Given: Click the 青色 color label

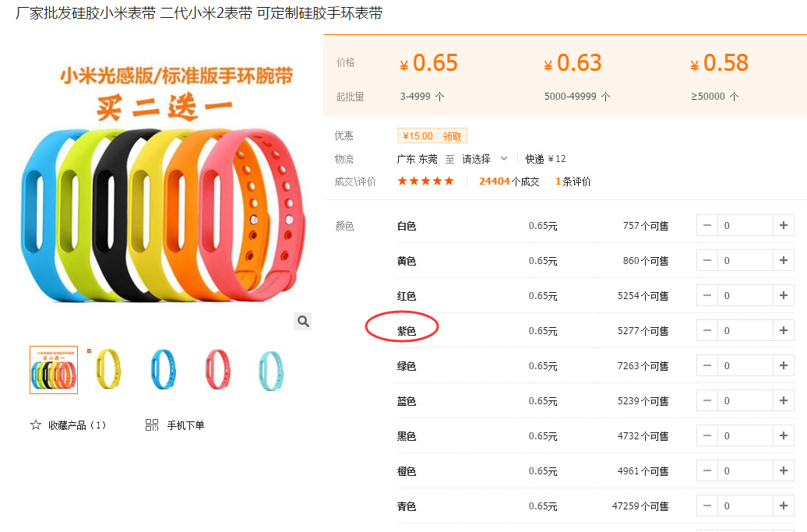Looking at the screenshot, I should click(407, 506).
